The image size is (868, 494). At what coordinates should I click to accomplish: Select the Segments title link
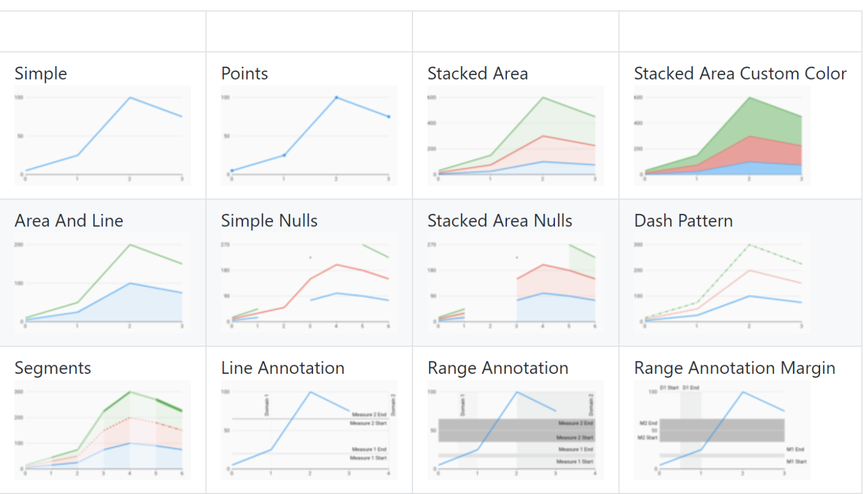53,369
